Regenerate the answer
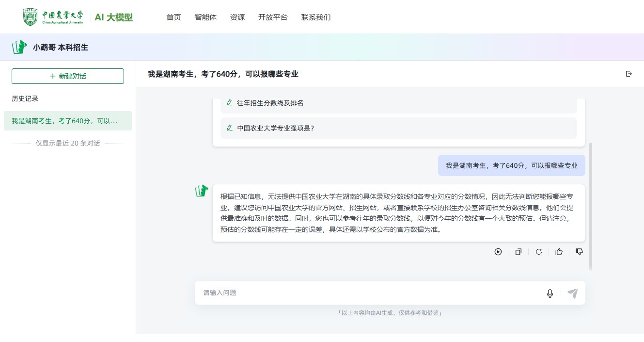The height and width of the screenshot is (342, 644). pyautogui.click(x=538, y=252)
